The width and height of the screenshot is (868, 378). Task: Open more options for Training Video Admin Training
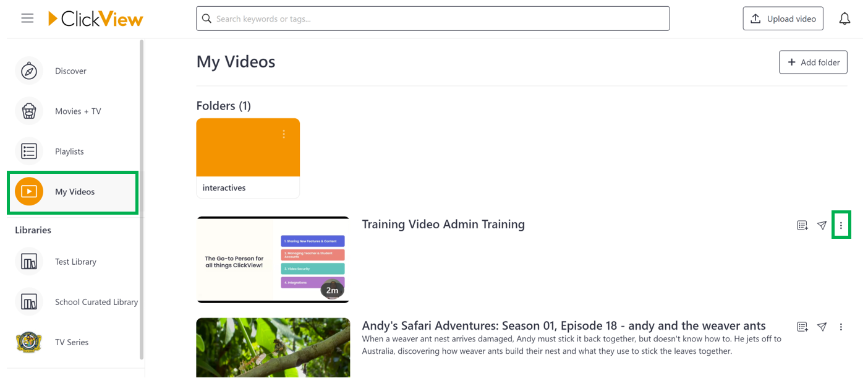click(x=841, y=225)
